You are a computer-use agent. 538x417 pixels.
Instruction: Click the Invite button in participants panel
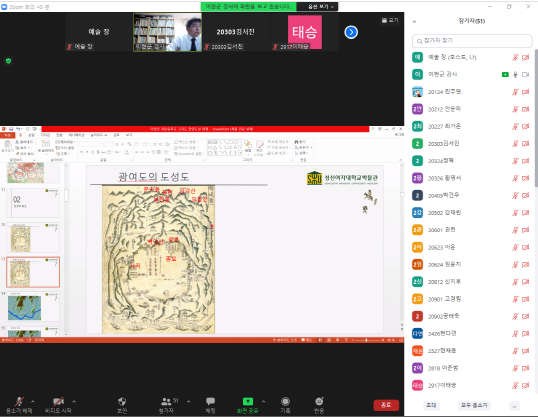431,405
